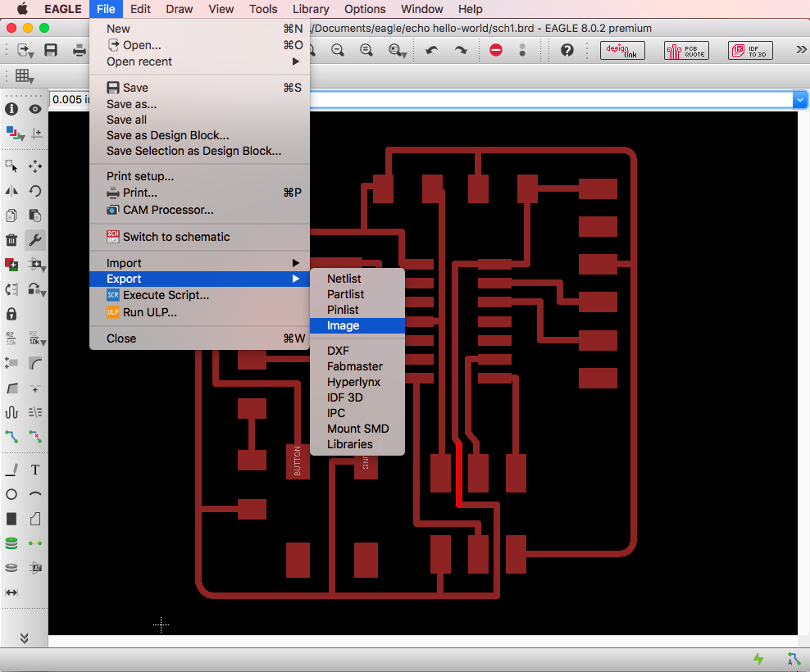The image size is (810, 672).
Task: Select the Dimension tool
Action: click(11, 593)
